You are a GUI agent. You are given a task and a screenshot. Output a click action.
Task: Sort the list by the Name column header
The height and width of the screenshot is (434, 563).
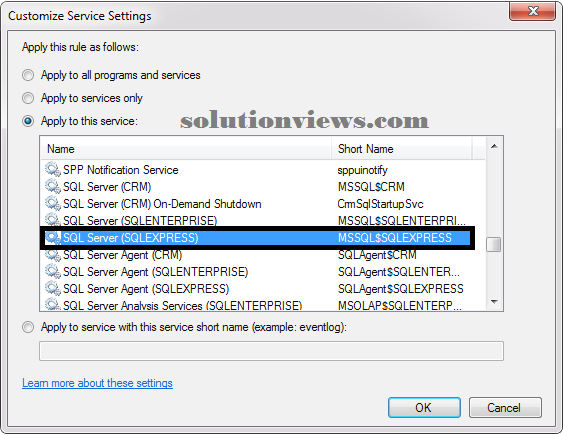[x=186, y=149]
